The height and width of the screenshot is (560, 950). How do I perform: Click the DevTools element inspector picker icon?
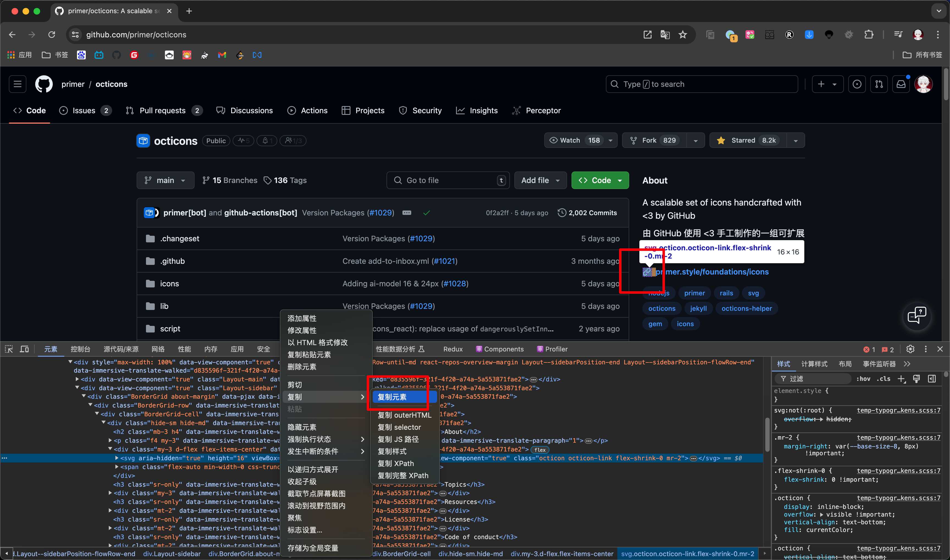(9, 349)
